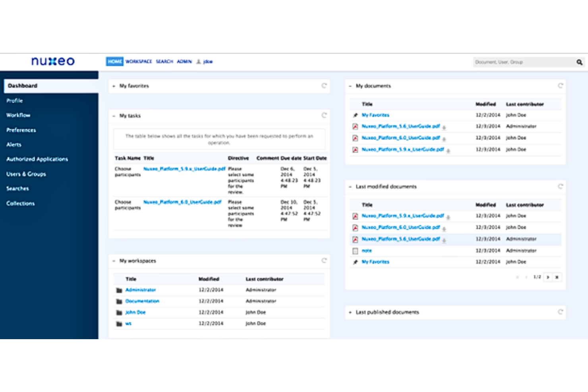
Task: Click PDF icon of 5.9.x UserGuide in My documents
Action: pos(355,150)
